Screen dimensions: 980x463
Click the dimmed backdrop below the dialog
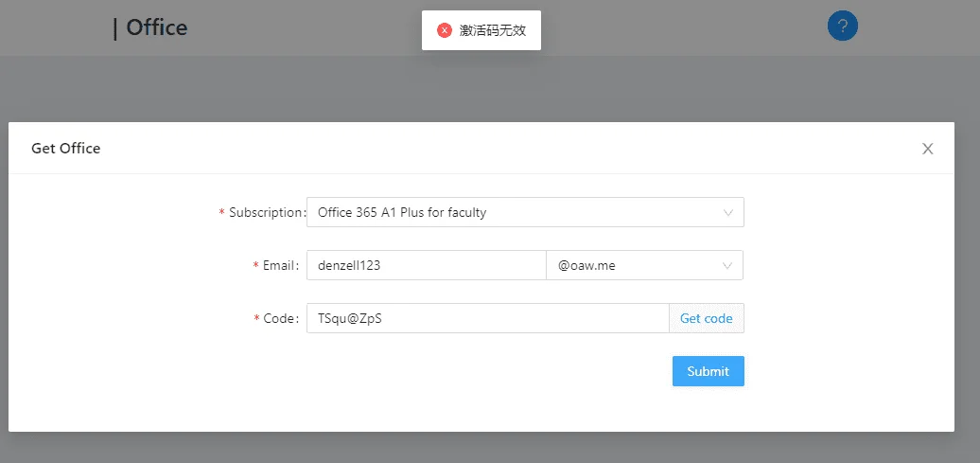[490, 448]
